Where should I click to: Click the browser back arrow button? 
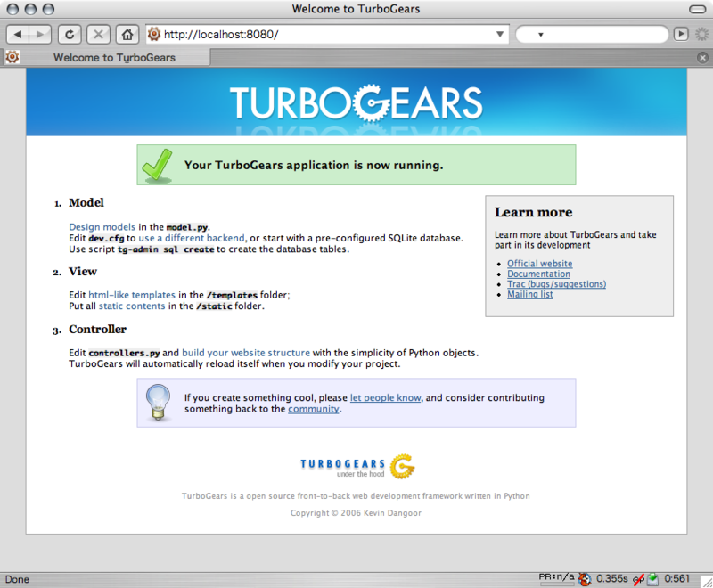20,35
